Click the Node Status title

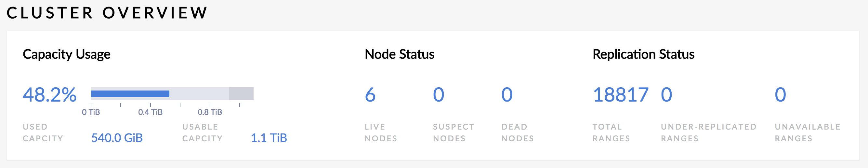click(399, 54)
